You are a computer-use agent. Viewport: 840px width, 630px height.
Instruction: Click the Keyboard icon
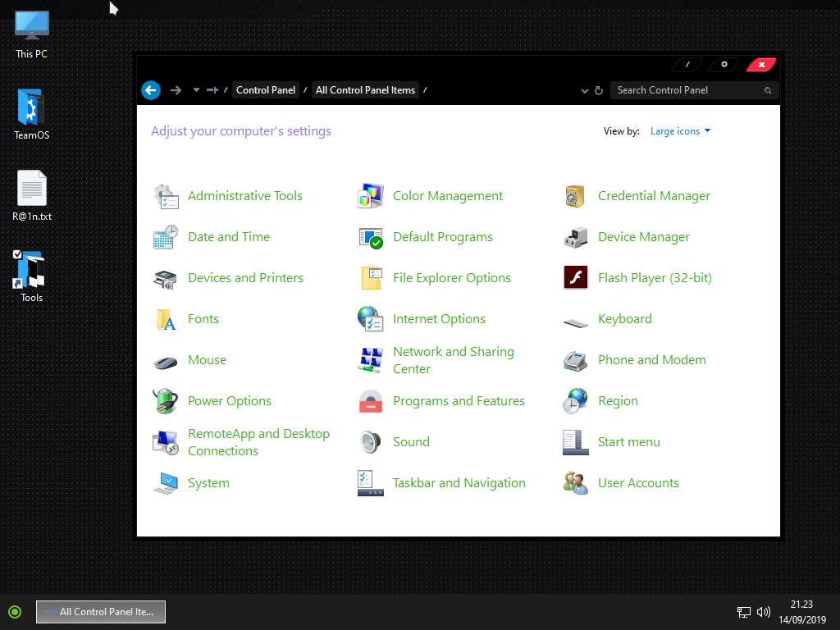[x=575, y=322]
